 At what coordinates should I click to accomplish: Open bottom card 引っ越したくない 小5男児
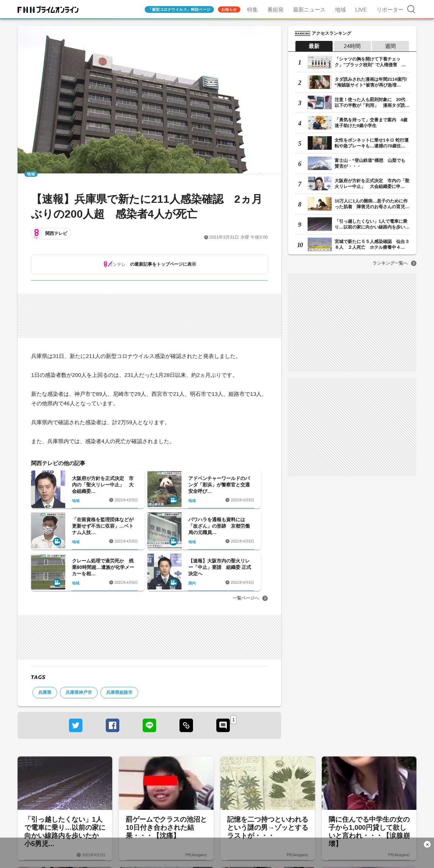[65, 808]
